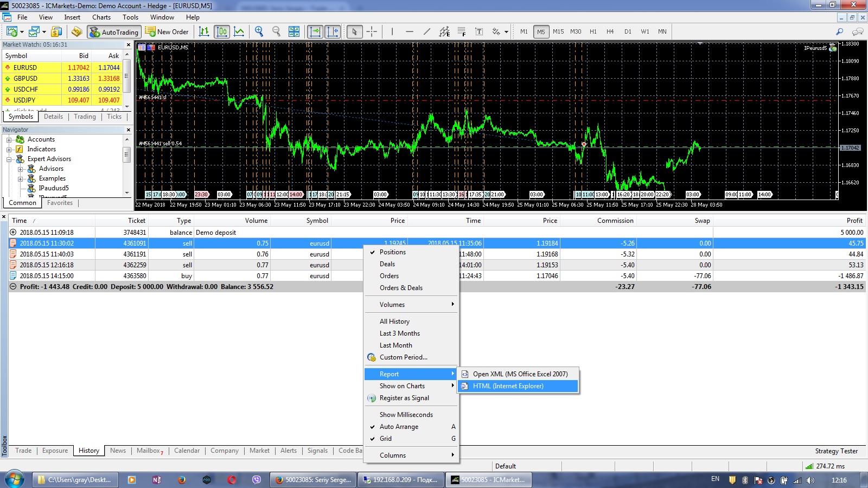
Task: Click the New Order button
Action: 167,32
